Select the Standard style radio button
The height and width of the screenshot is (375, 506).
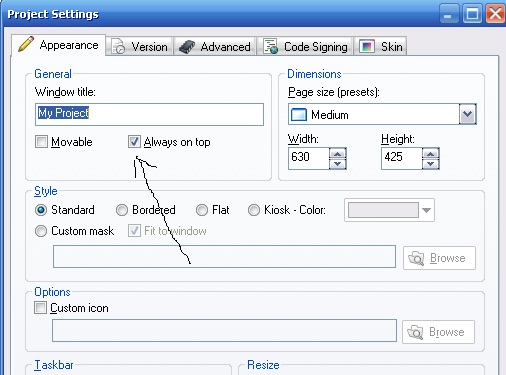(x=41, y=210)
